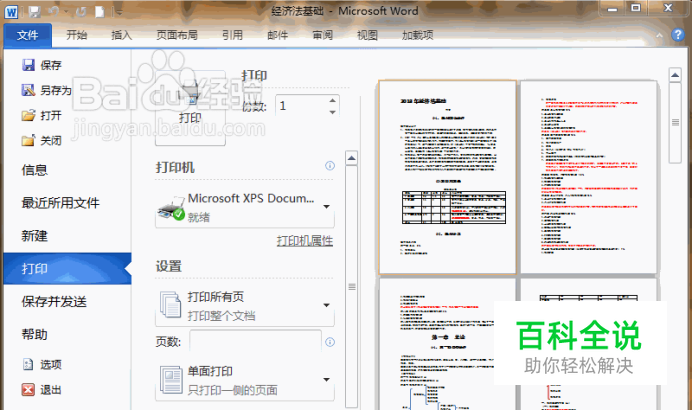Open the Word Help question mark icon
The image size is (692, 410).
click(678, 35)
